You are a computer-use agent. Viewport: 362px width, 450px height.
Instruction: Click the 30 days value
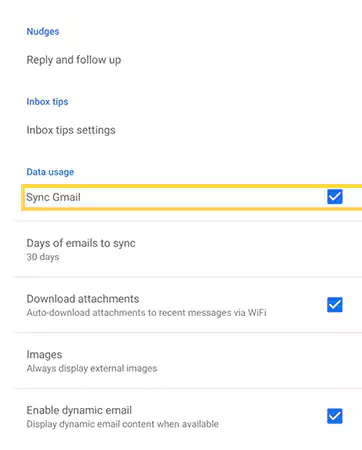point(43,257)
